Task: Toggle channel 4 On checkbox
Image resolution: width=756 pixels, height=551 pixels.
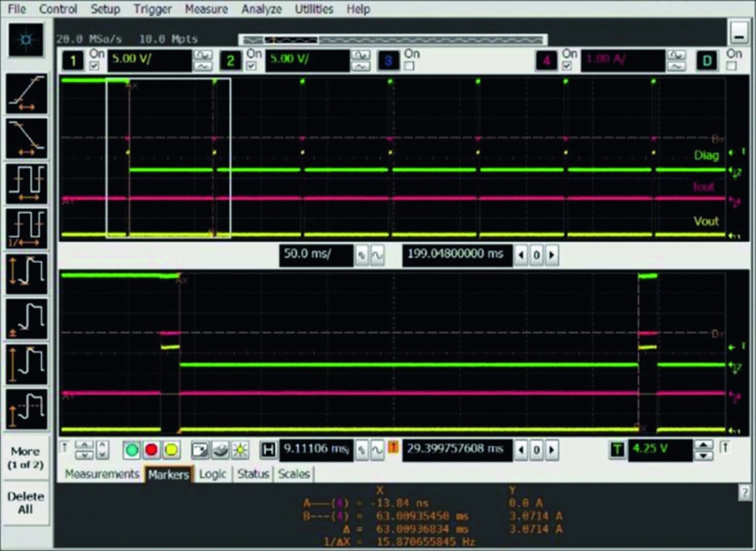Action: [x=568, y=66]
